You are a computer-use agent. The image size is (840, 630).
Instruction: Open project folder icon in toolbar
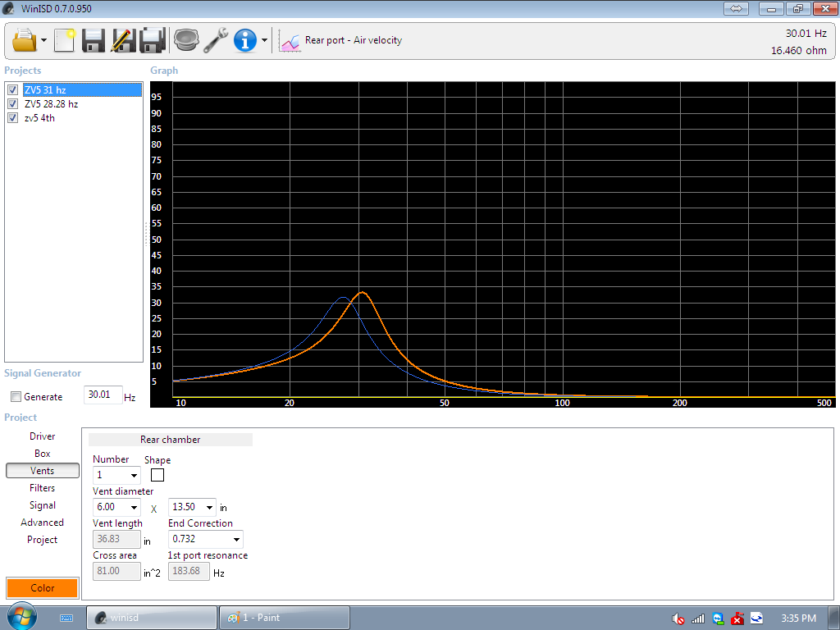[24, 40]
